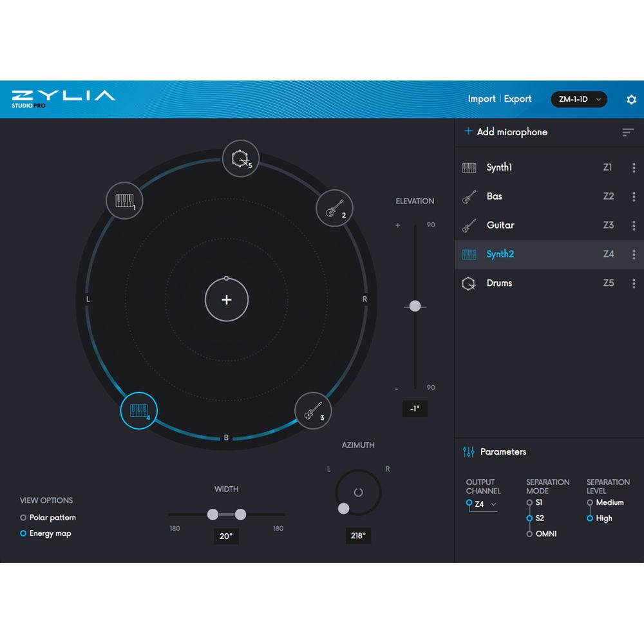Select the Guitar icon labeled 2 on the map
This screenshot has height=644, width=644.
coord(334,209)
